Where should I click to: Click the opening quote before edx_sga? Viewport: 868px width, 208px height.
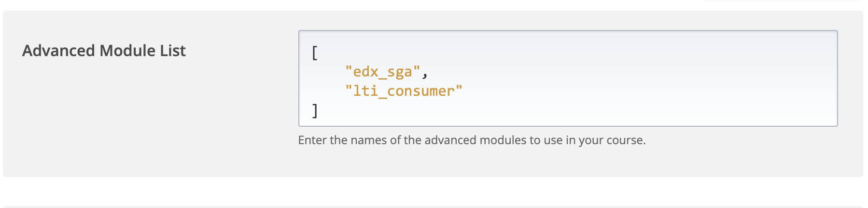[349, 71]
